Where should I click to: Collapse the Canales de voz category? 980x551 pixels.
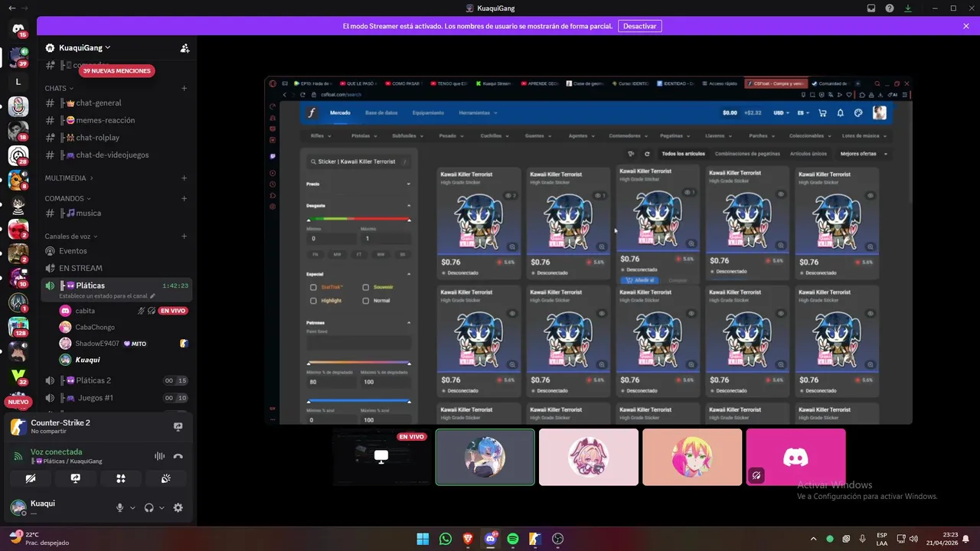click(x=72, y=236)
